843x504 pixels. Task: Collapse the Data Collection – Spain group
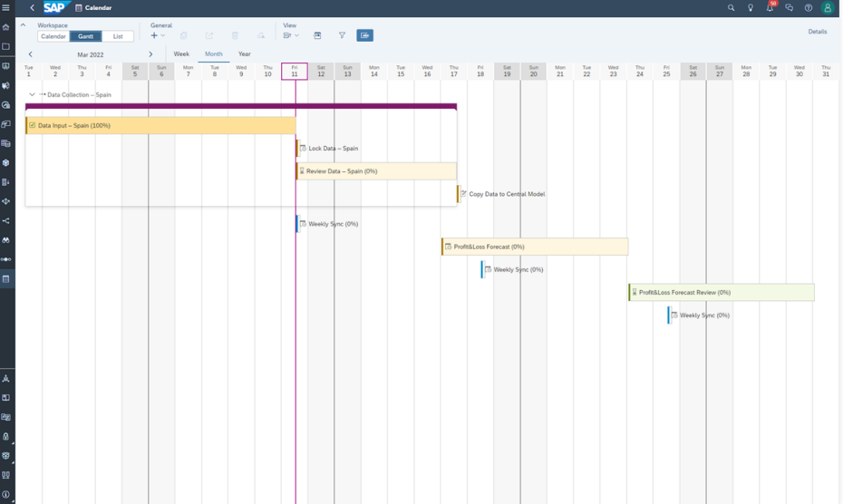point(32,94)
